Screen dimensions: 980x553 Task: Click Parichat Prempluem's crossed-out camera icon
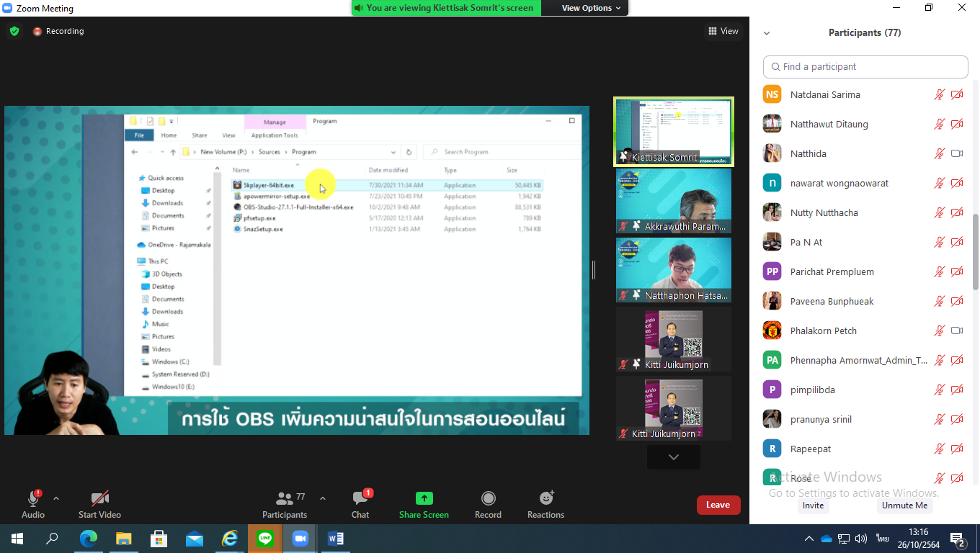tap(957, 271)
